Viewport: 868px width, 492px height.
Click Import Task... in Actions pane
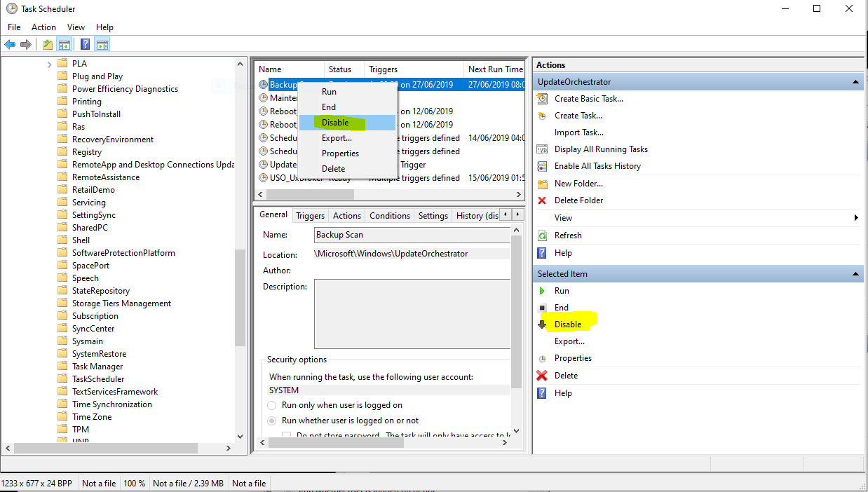point(579,132)
